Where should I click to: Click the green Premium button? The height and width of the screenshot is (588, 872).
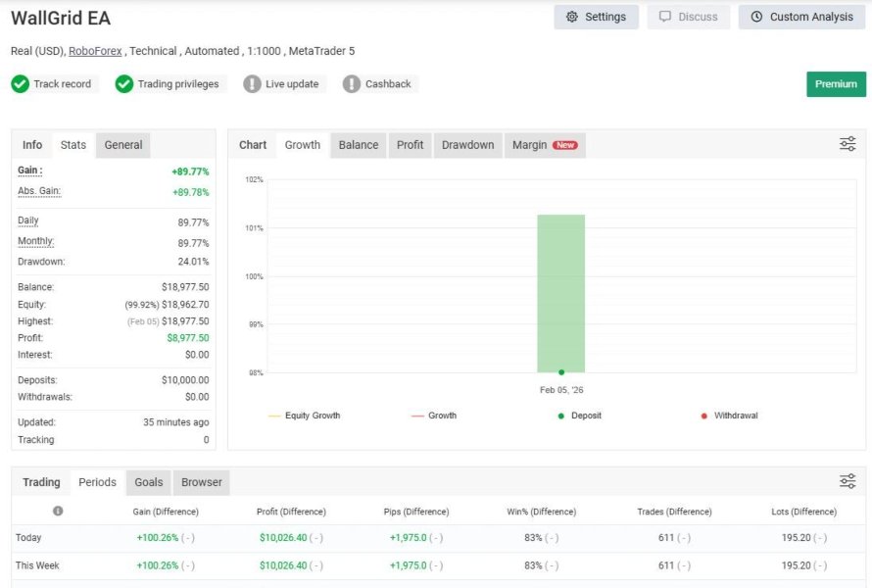[836, 84]
